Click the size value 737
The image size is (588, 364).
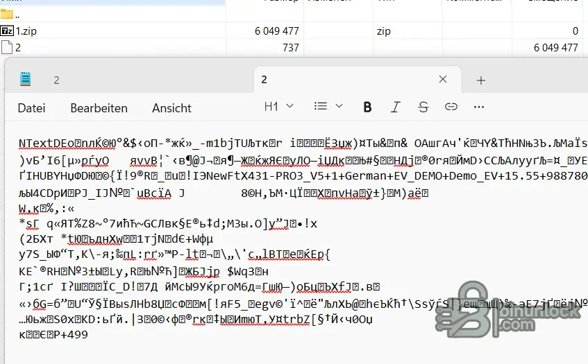pos(291,48)
